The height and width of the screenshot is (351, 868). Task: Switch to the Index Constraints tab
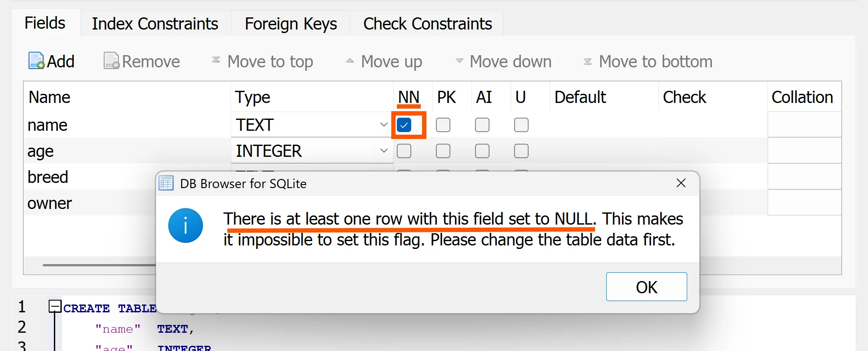(x=155, y=24)
